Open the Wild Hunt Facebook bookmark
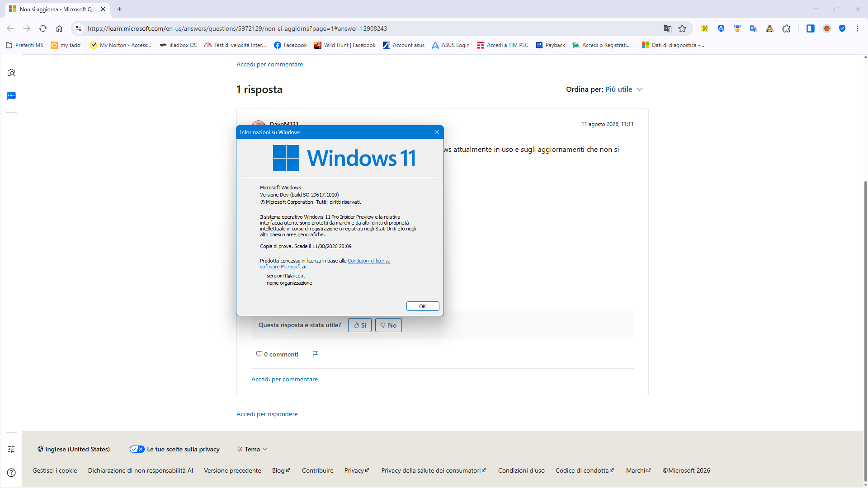This screenshot has width=868, height=488. coord(345,45)
